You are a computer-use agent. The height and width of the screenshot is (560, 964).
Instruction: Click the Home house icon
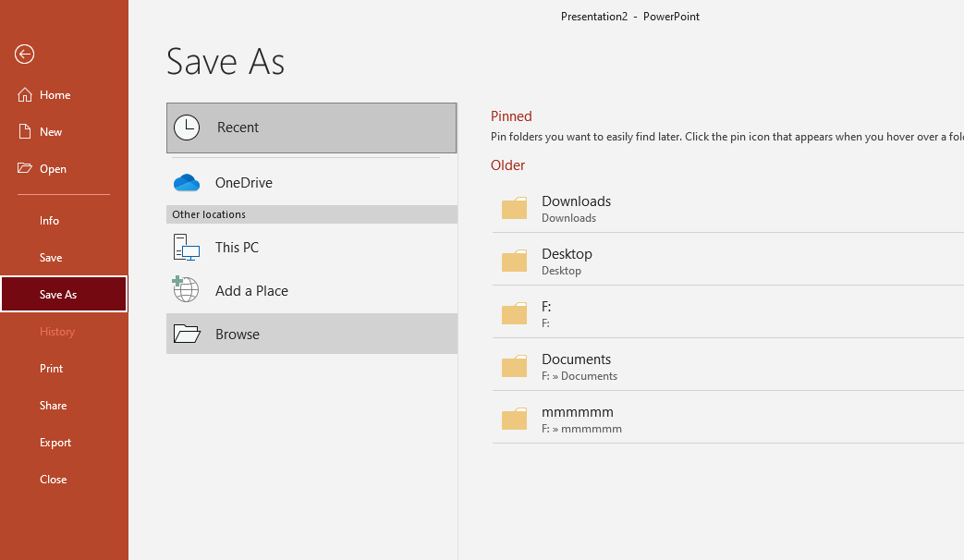pyautogui.click(x=25, y=95)
